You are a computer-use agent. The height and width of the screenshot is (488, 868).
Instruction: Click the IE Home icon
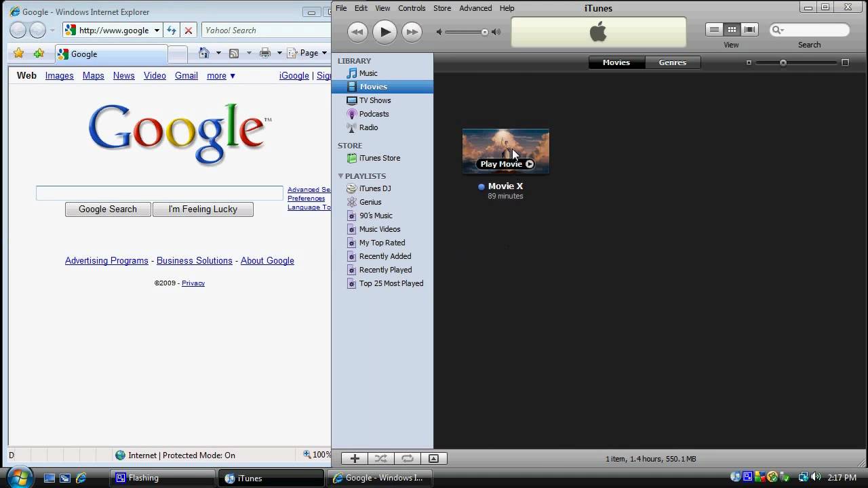204,53
